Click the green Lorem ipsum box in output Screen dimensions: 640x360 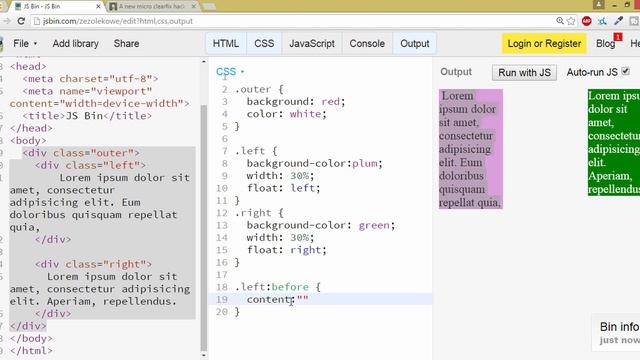coord(614,142)
